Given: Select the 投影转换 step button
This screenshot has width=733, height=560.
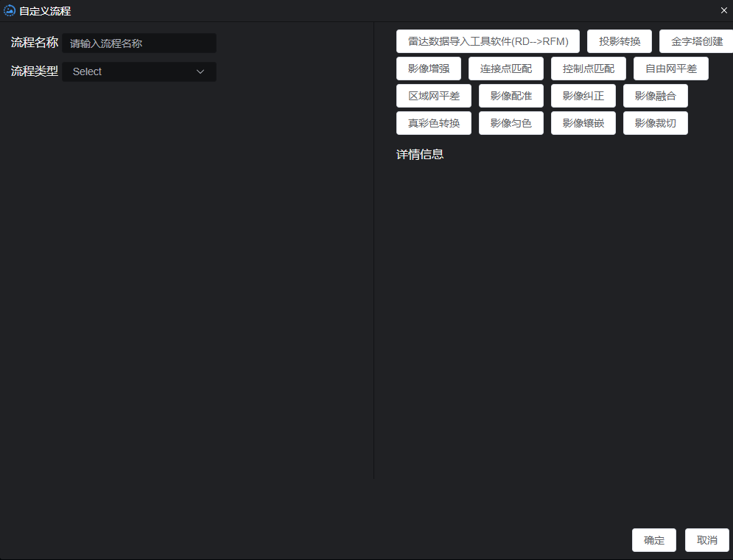Looking at the screenshot, I should (x=619, y=41).
